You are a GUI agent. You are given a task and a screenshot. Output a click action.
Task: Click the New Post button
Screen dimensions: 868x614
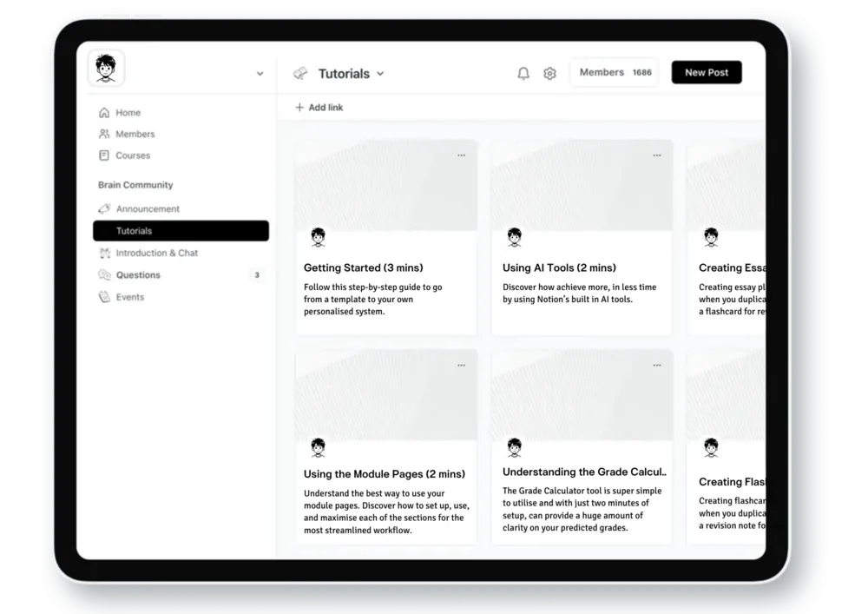707,73
